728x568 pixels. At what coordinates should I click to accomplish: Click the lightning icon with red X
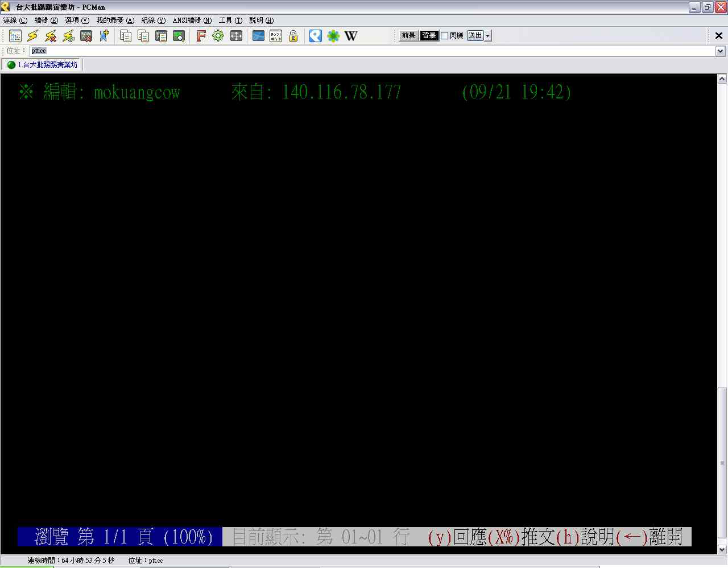(x=51, y=36)
